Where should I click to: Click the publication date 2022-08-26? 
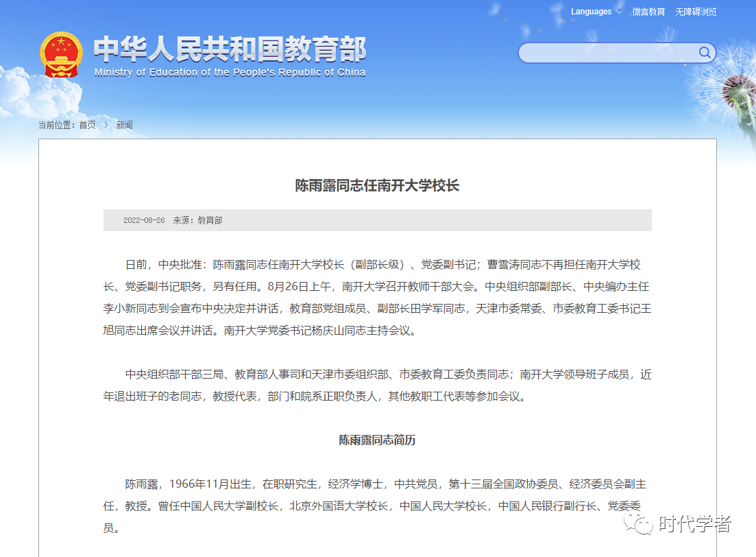pos(144,220)
